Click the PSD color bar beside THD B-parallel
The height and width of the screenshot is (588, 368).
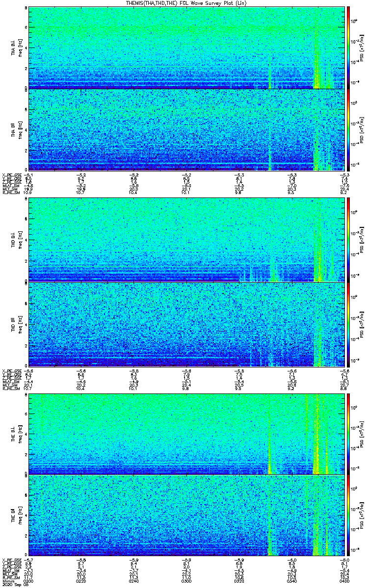(349, 324)
